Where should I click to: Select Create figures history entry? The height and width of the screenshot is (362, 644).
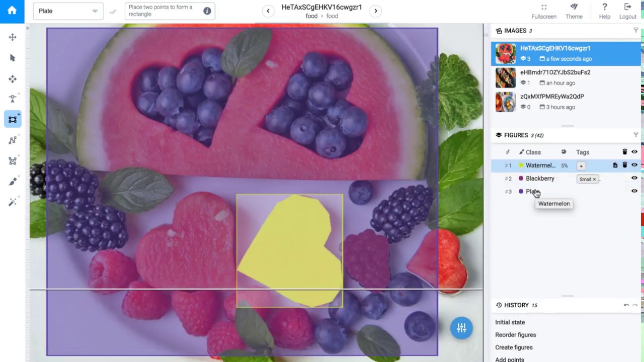pyautogui.click(x=514, y=347)
